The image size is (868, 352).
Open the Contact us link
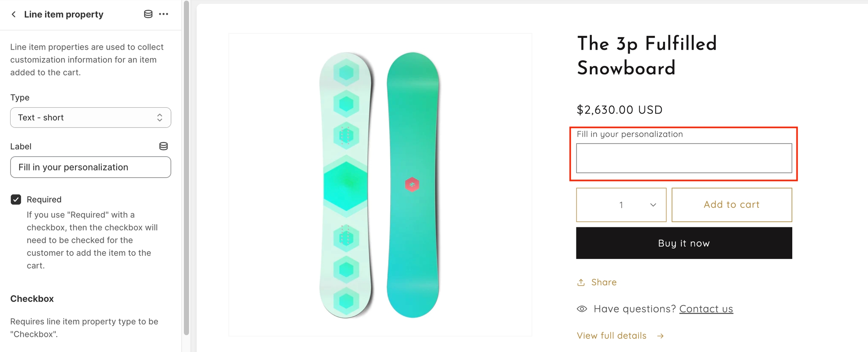[x=706, y=309]
